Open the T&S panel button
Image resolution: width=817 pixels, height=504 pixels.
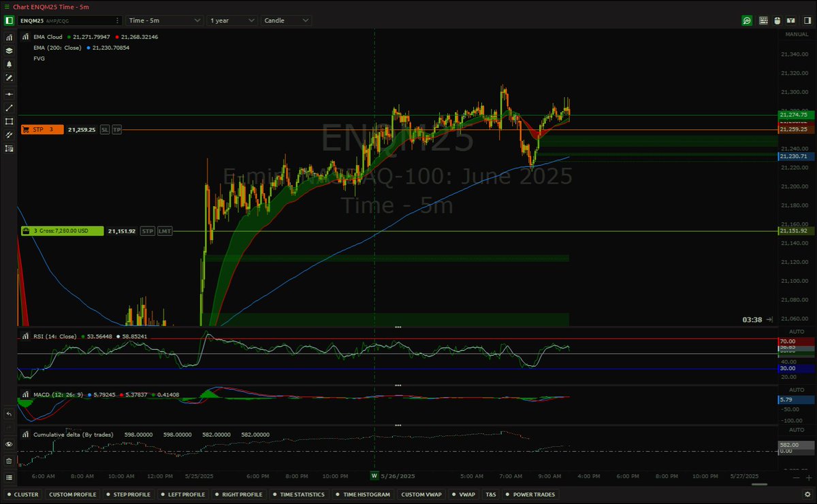490,494
